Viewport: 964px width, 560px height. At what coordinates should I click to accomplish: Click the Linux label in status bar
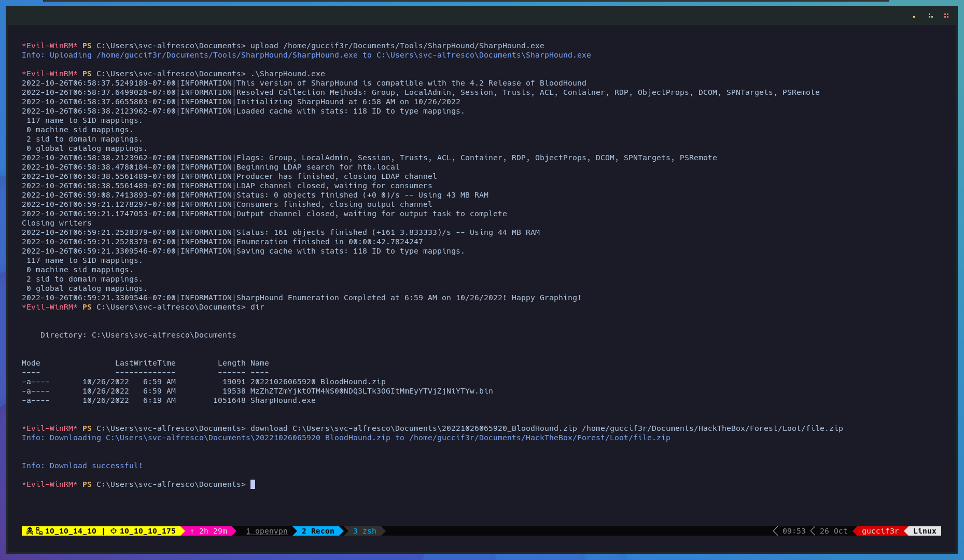coord(925,531)
